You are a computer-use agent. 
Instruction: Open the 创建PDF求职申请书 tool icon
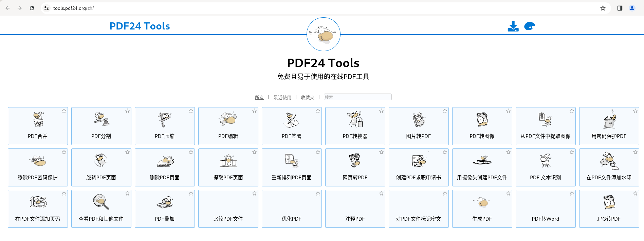[x=419, y=161]
